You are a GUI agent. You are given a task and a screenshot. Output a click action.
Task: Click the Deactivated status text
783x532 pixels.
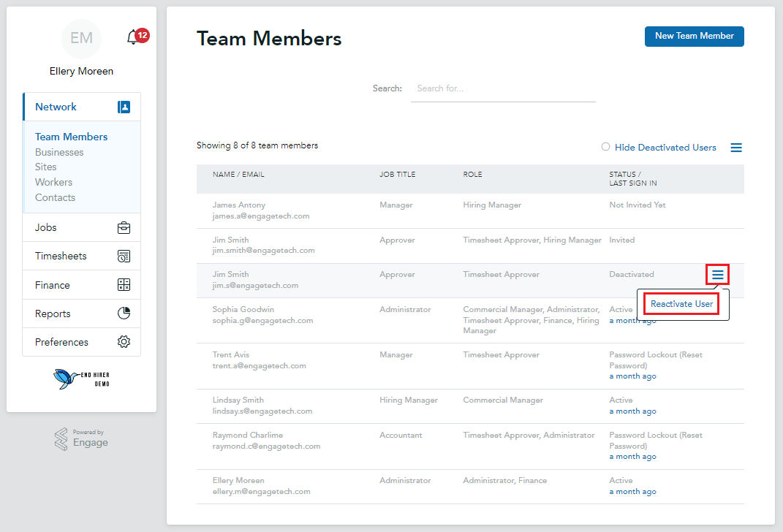[x=632, y=275]
